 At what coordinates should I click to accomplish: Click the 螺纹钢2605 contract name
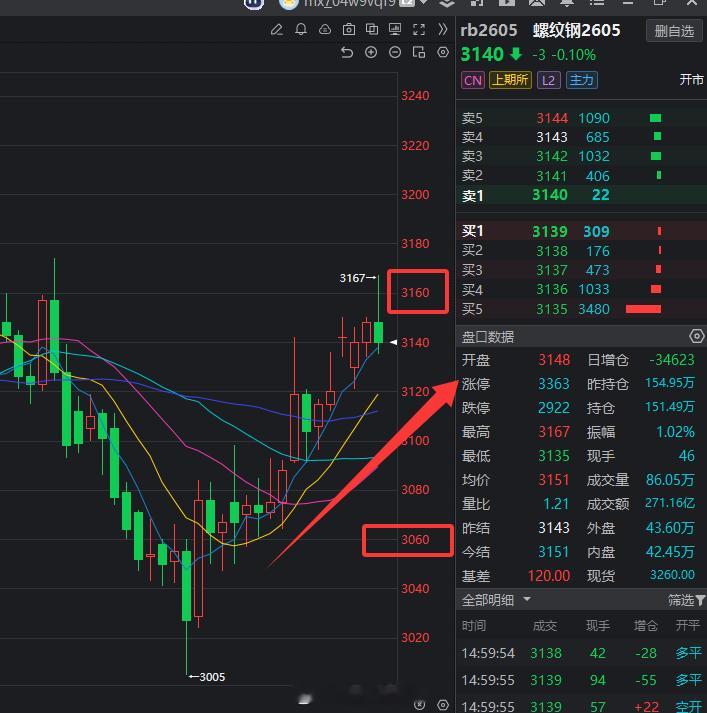pyautogui.click(x=577, y=30)
